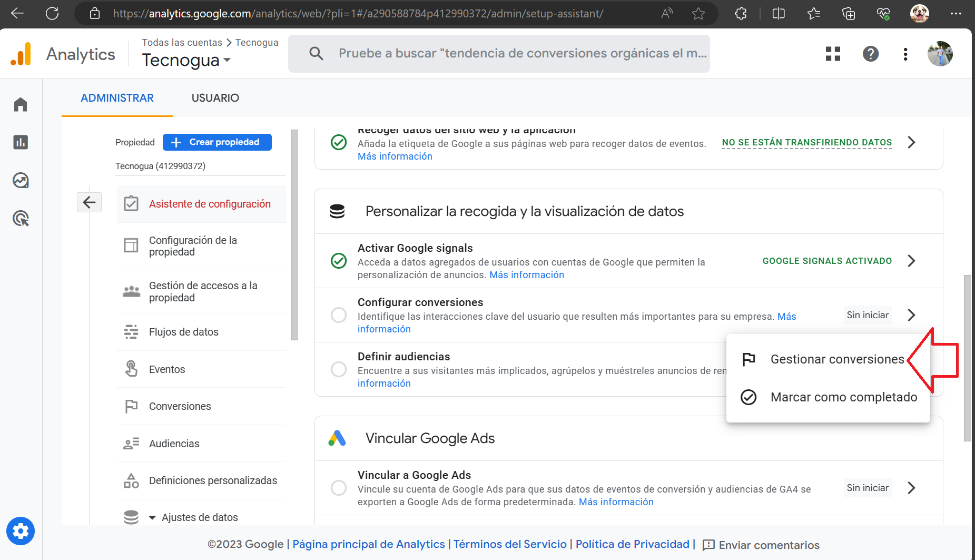Add page to favorites with star icon

point(698,14)
